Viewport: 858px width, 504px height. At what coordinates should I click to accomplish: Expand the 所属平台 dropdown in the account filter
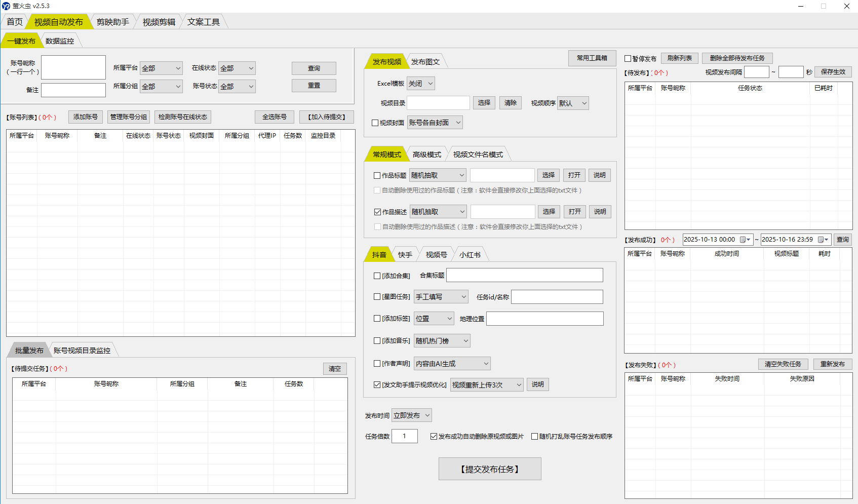161,68
